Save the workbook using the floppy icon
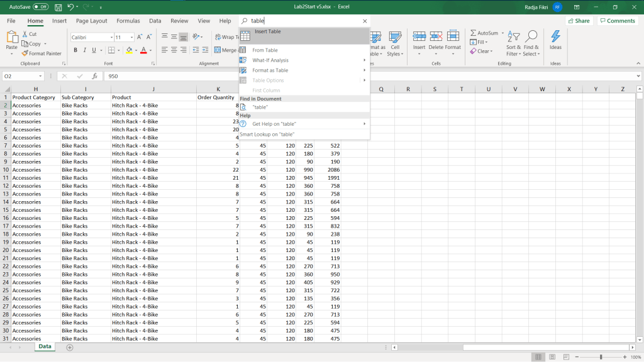The width and height of the screenshot is (644, 362). (58, 7)
